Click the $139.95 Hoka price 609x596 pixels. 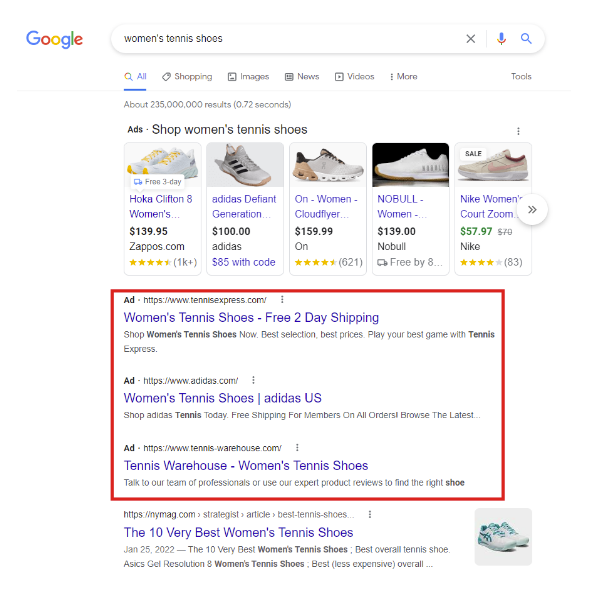tap(148, 231)
